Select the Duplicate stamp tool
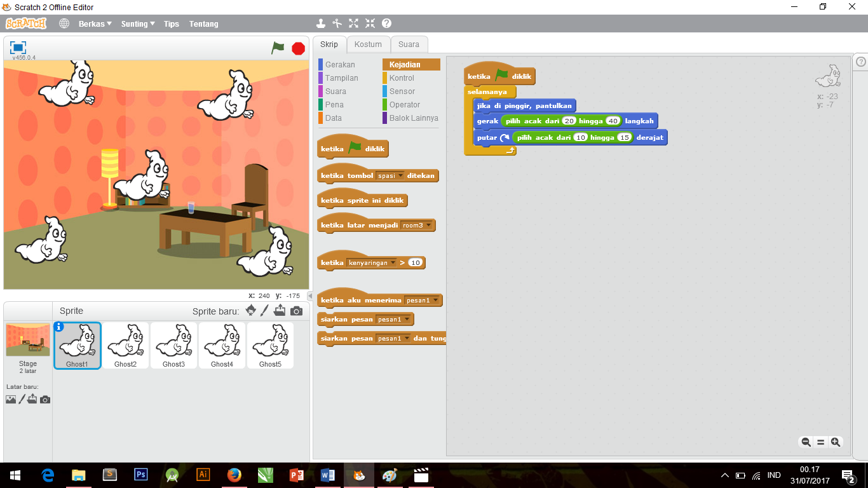 pyautogui.click(x=321, y=24)
